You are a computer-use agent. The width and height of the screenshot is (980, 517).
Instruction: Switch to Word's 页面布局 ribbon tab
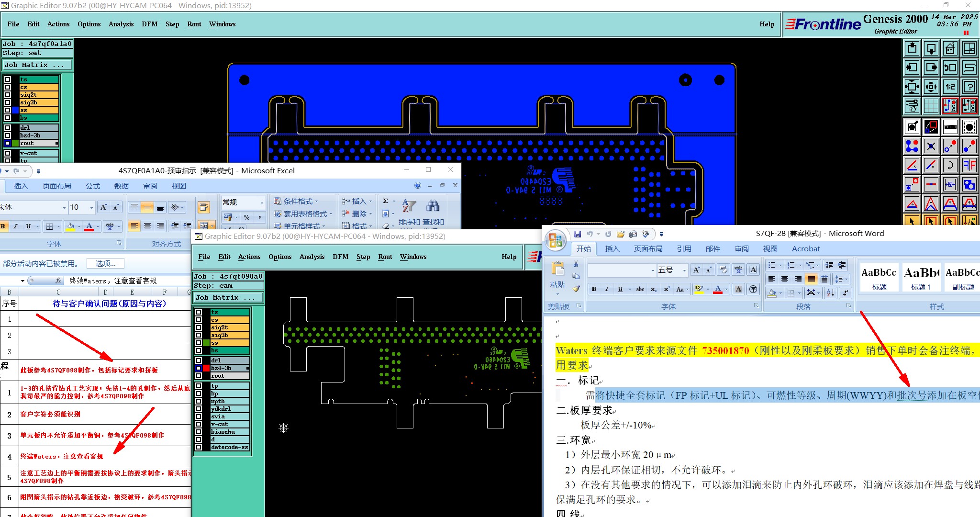648,248
